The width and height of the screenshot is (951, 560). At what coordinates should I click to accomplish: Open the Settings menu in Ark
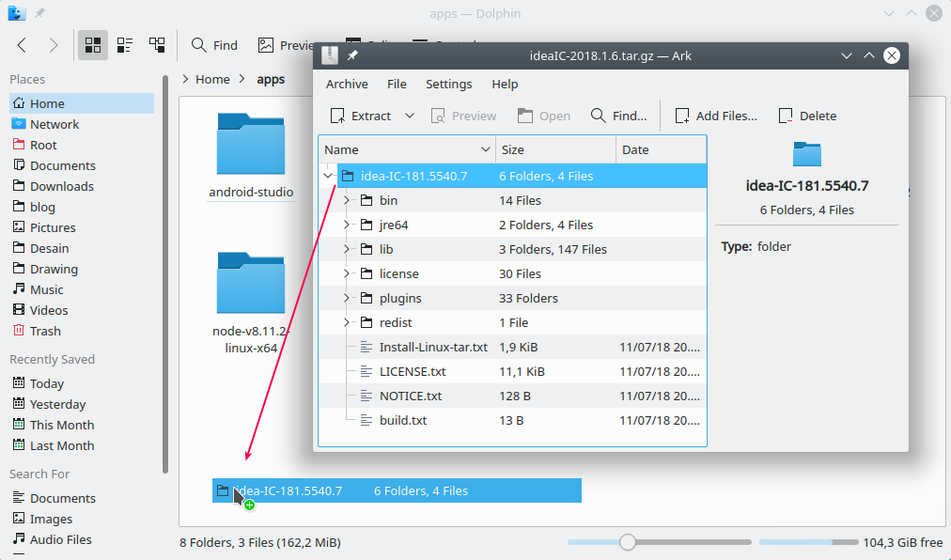point(449,85)
